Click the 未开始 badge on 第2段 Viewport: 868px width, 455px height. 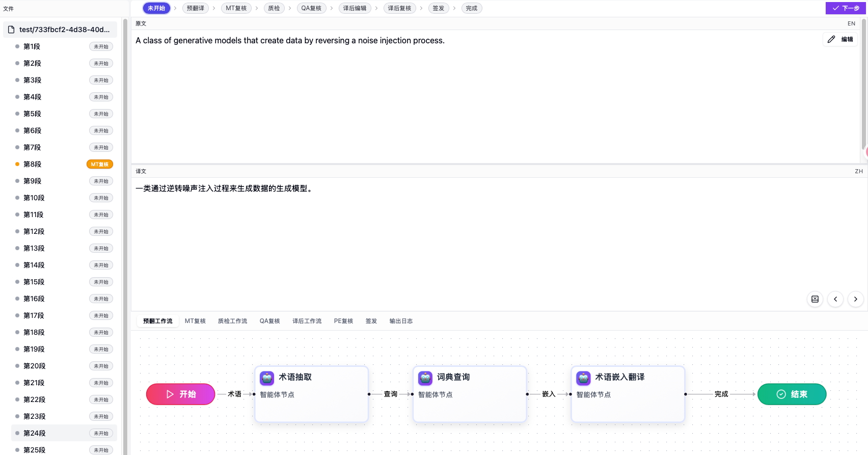click(101, 63)
